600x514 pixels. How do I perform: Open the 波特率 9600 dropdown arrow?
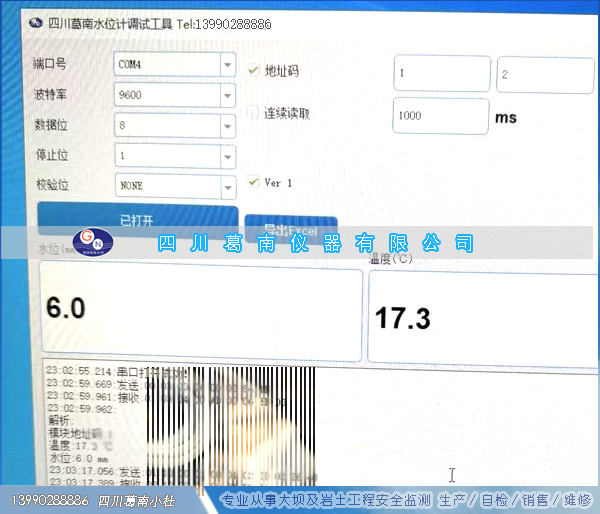coord(228,95)
